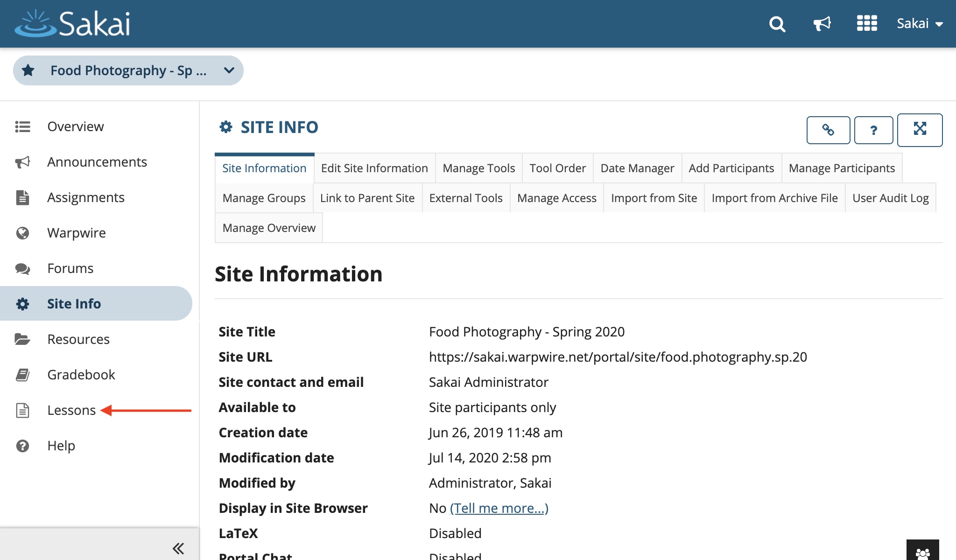Viewport: 956px width, 560px height.
Task: Open the Sakai user account dropdown
Action: [920, 23]
